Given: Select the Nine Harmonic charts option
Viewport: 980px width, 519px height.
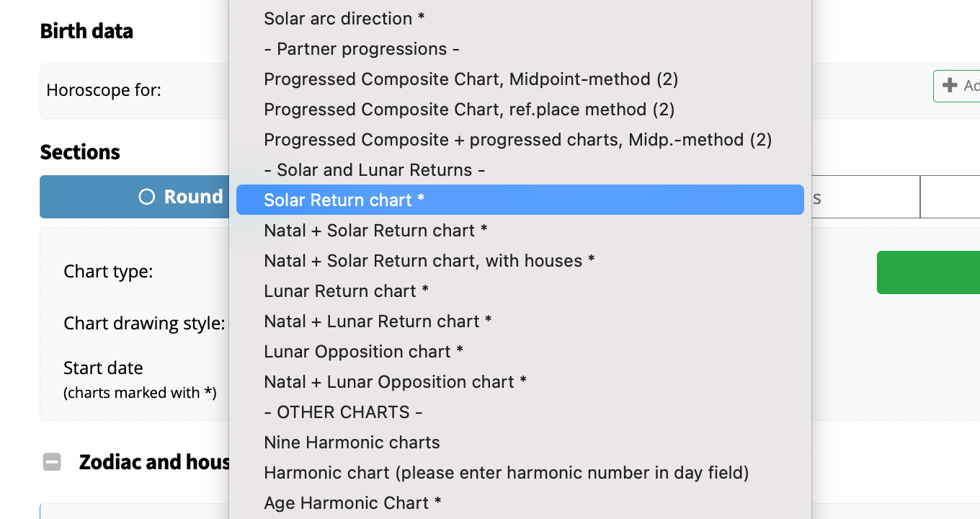Looking at the screenshot, I should pyautogui.click(x=352, y=442).
